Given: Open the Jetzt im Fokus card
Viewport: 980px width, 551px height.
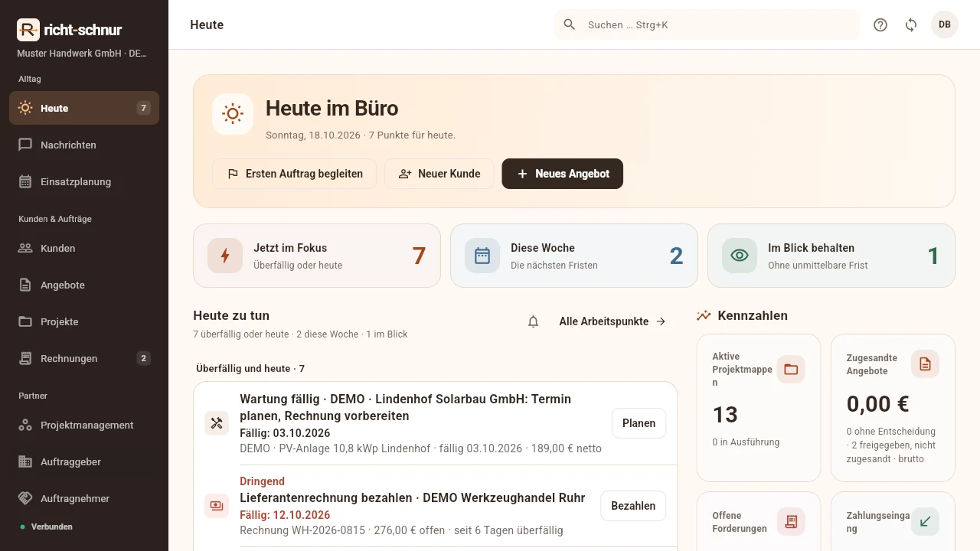Looking at the screenshot, I should pyautogui.click(x=317, y=256).
